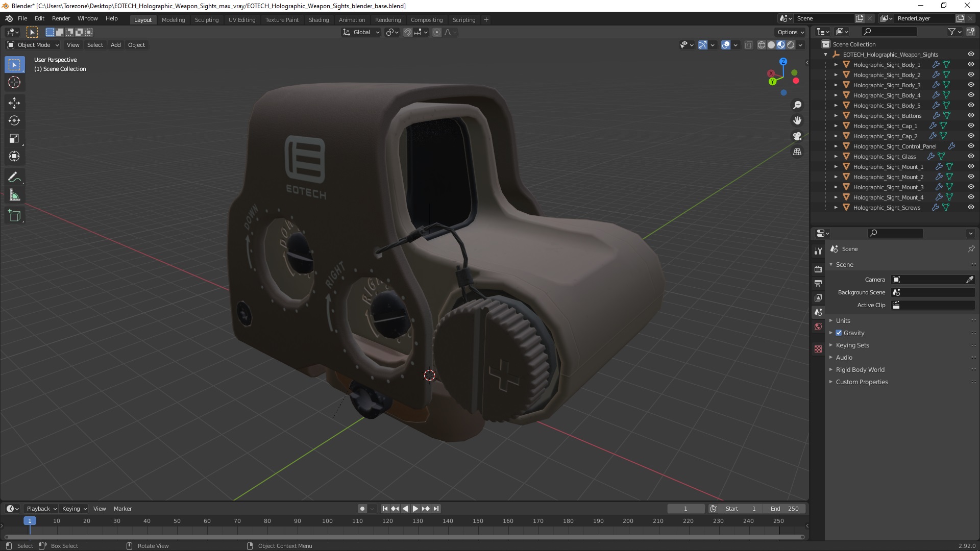Add a new workspace with plus
This screenshot has width=980, height=551.
tap(486, 19)
